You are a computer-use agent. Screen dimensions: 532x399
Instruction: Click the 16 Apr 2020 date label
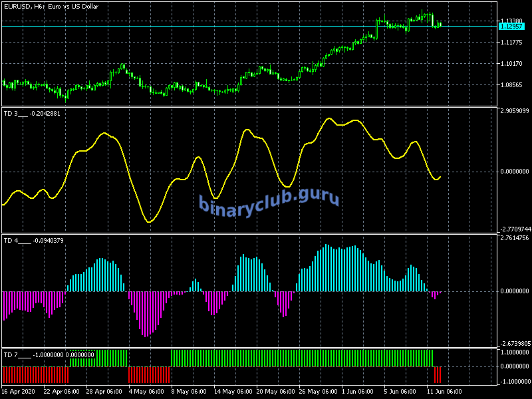(20, 391)
